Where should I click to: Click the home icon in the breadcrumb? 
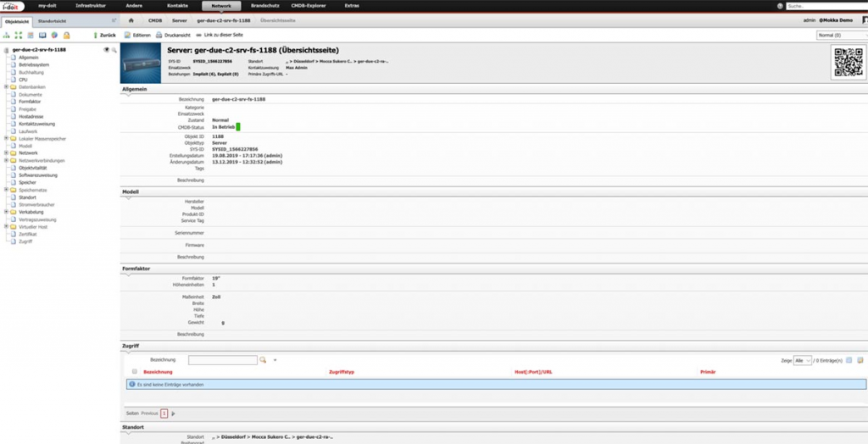tap(131, 19)
